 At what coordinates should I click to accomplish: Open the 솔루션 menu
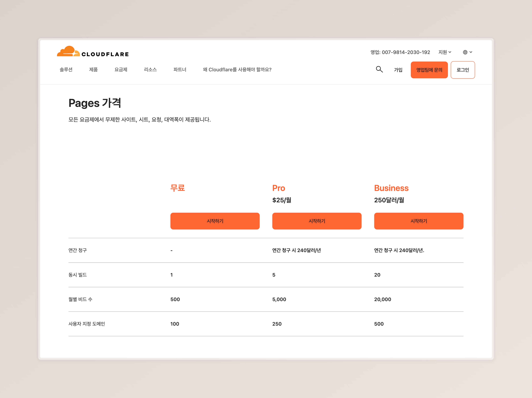click(x=66, y=70)
